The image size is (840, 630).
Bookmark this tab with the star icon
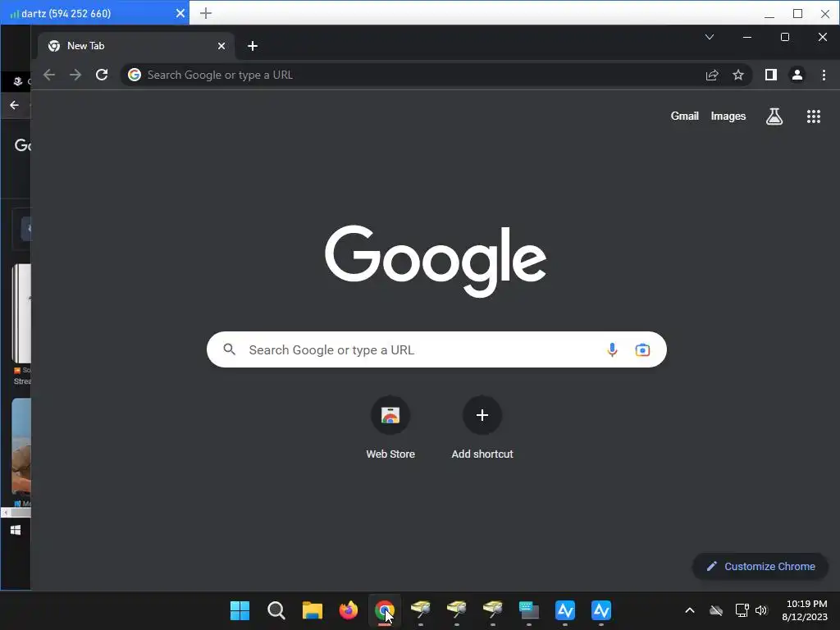(738, 75)
